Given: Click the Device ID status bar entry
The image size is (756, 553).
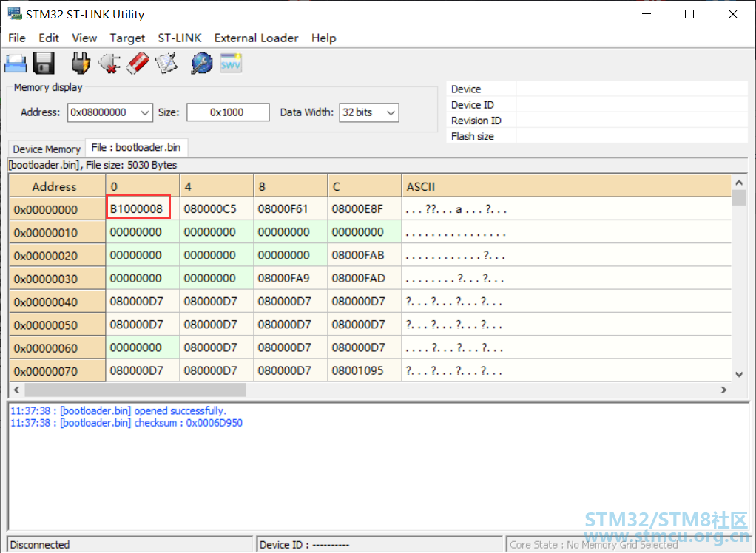Looking at the screenshot, I should click(379, 544).
